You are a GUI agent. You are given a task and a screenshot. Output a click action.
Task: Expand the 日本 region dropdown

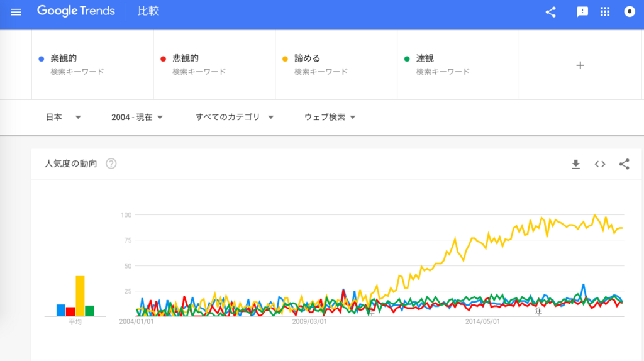pos(64,117)
